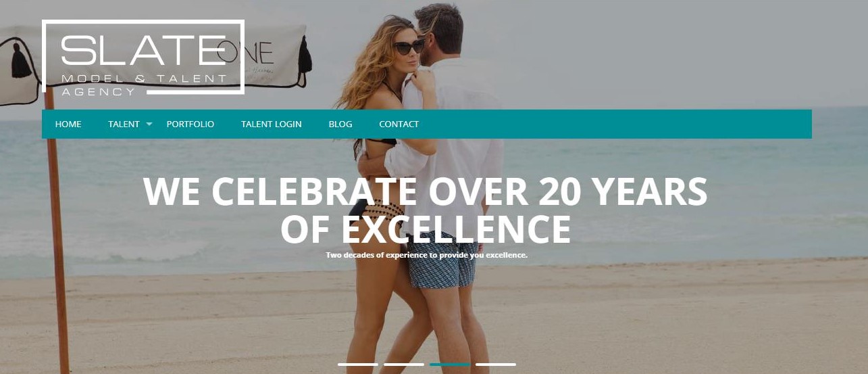Jump to the fourth slide indicator
The image size is (868, 374).
pyautogui.click(x=496, y=365)
